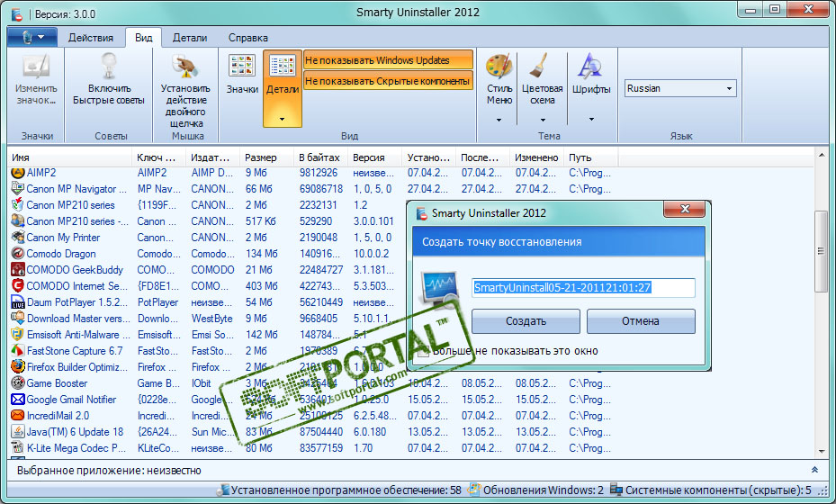Click the restore point name field
Viewport: 836px width, 504px height.
pyautogui.click(x=583, y=288)
